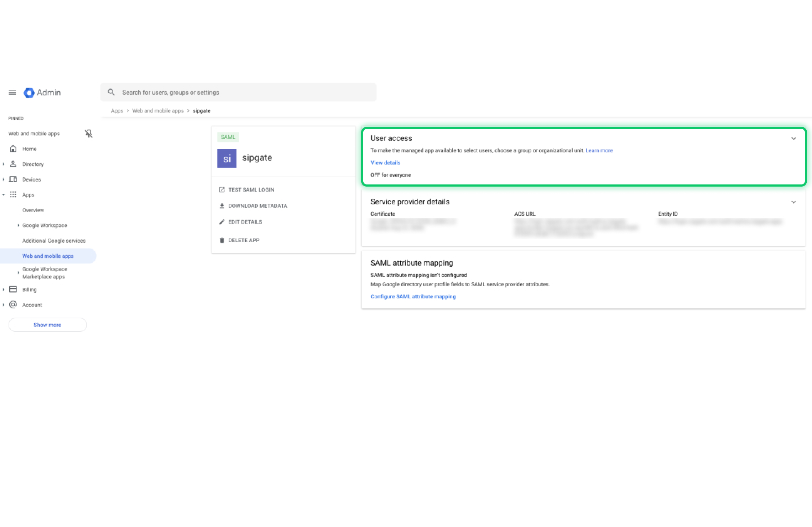The width and height of the screenshot is (812, 527).
Task: Click the Billing card icon
Action: [13, 289]
